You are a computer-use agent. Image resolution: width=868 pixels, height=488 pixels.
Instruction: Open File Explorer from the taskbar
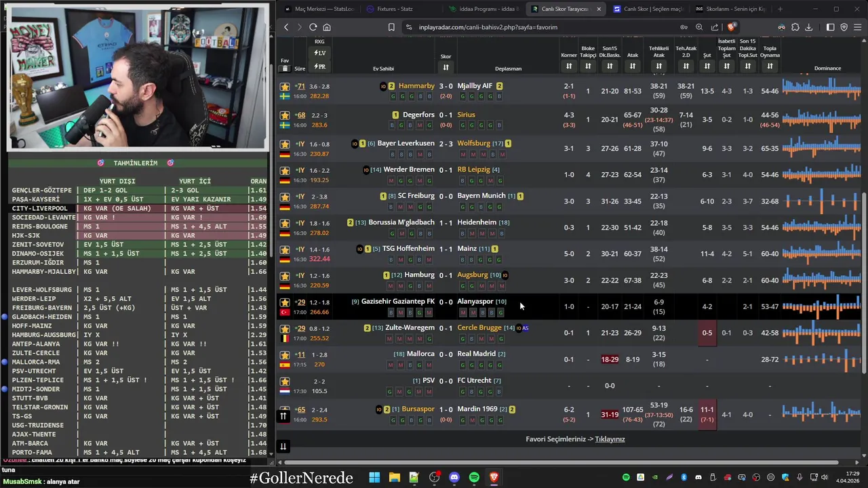coord(394,477)
